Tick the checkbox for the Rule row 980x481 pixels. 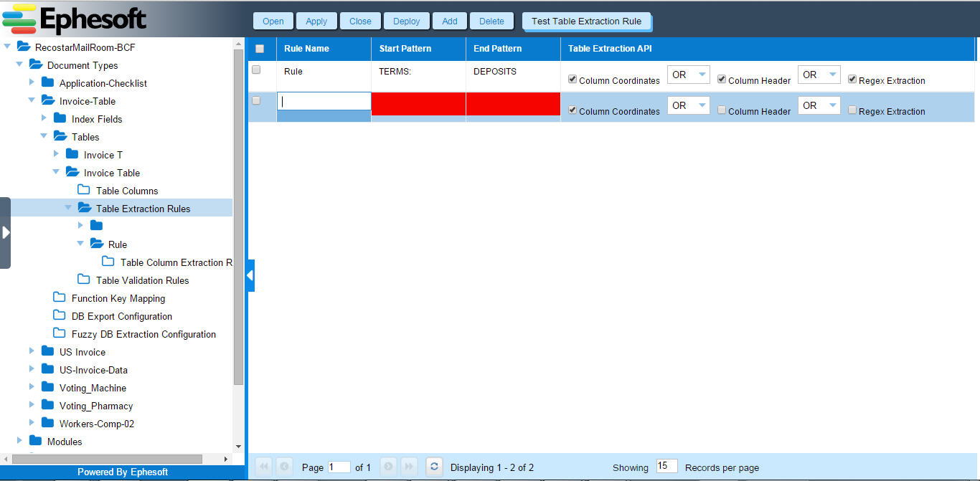click(x=256, y=70)
